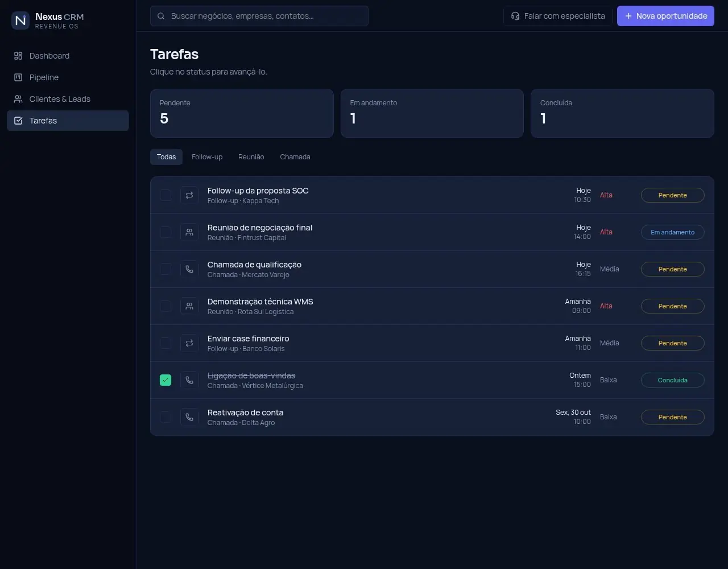Viewport: 728px width, 569px height.
Task: Click the Chamada de qualificação title
Action: (254, 265)
